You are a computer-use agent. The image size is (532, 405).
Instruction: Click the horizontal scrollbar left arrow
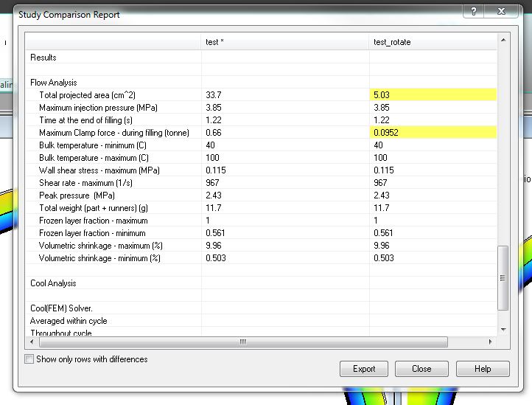(32, 342)
